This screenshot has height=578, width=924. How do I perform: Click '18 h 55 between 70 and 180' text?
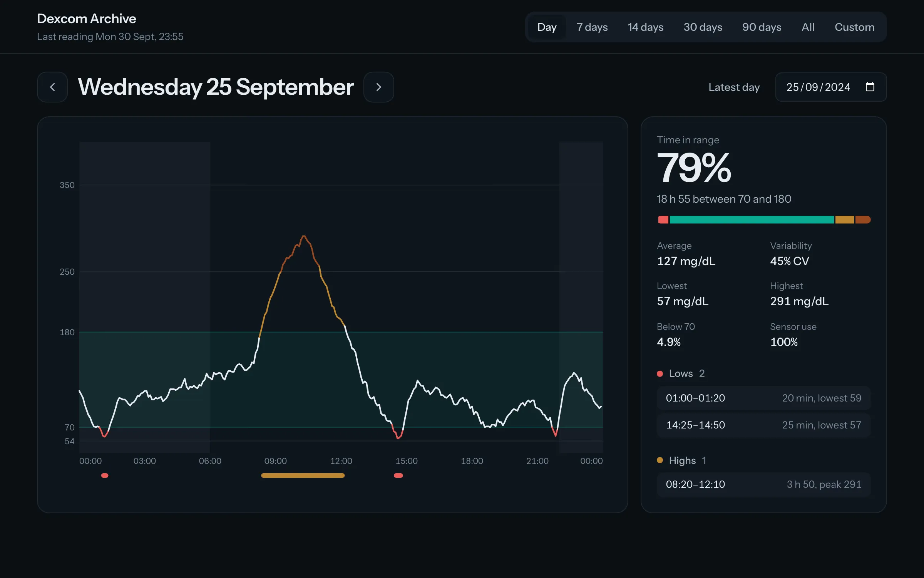point(724,199)
